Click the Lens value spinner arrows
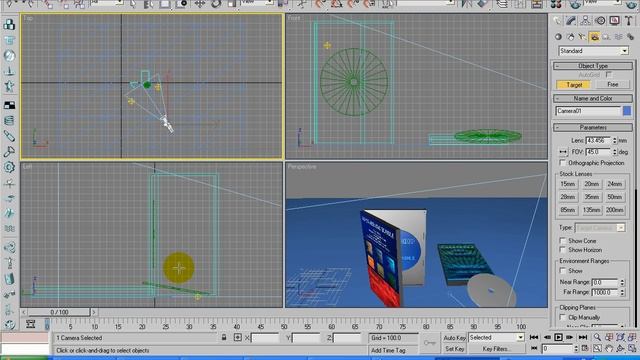Viewport: 640px width, 360px height. click(615, 140)
